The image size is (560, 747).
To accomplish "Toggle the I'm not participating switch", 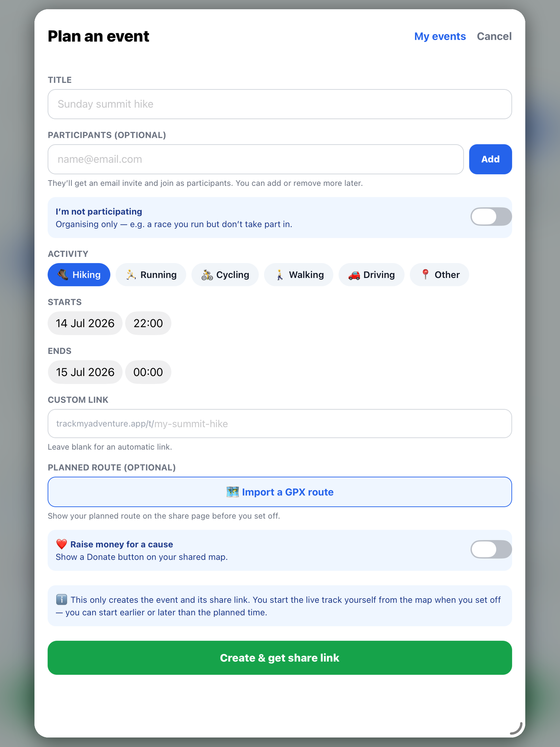I will pos(491,216).
